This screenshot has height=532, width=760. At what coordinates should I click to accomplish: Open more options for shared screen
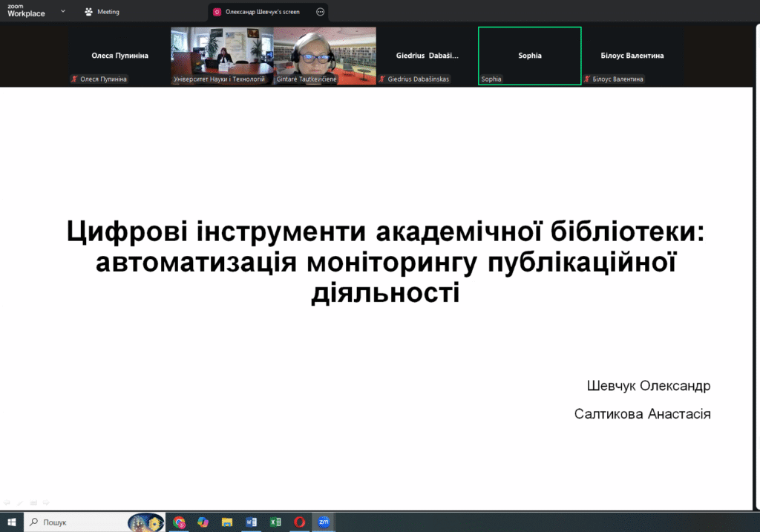(x=320, y=12)
